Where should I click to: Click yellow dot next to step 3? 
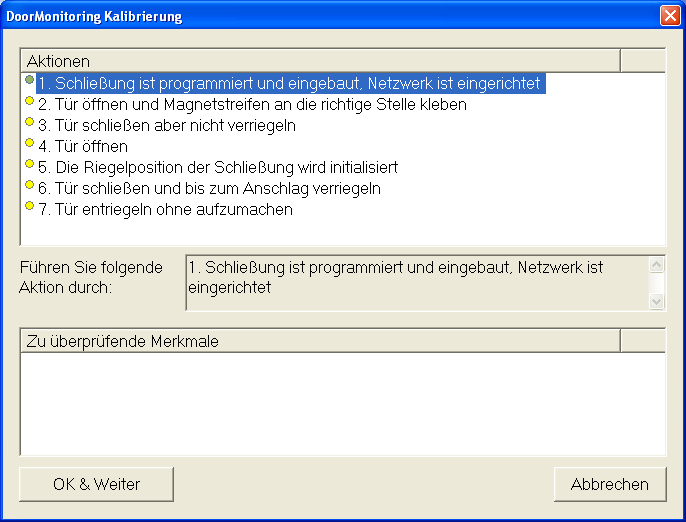click(x=29, y=122)
